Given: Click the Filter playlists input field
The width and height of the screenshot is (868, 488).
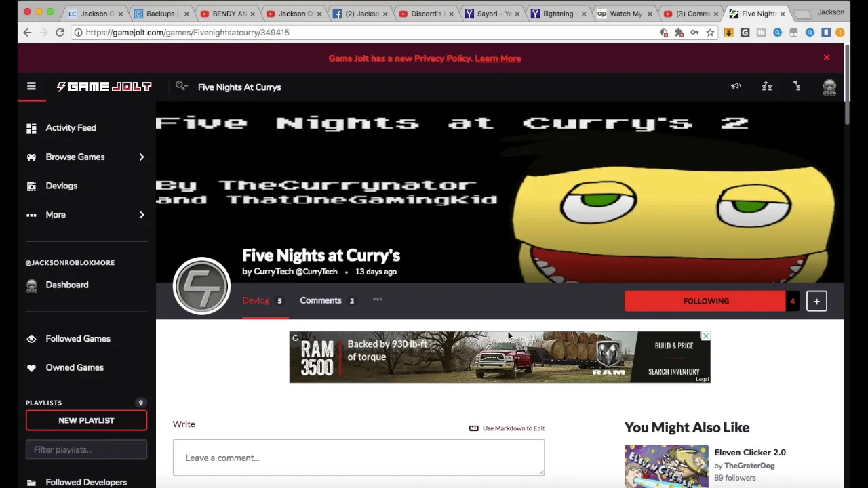Looking at the screenshot, I should point(86,449).
